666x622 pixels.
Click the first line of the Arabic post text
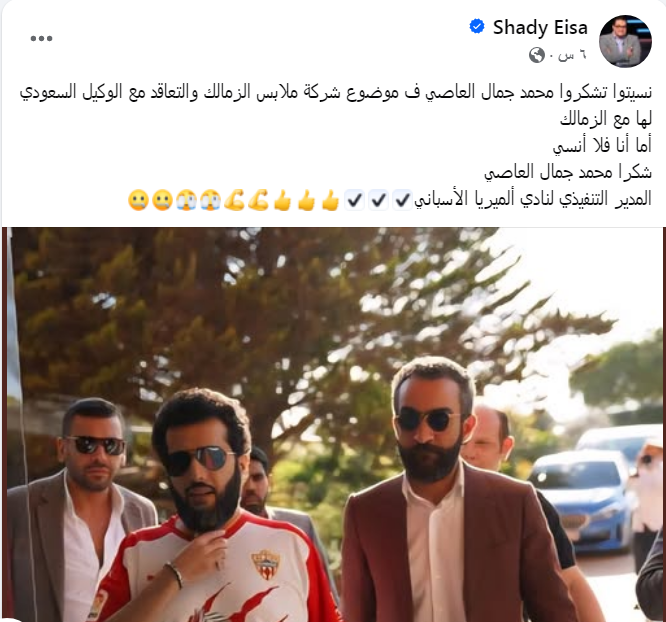pos(336,93)
